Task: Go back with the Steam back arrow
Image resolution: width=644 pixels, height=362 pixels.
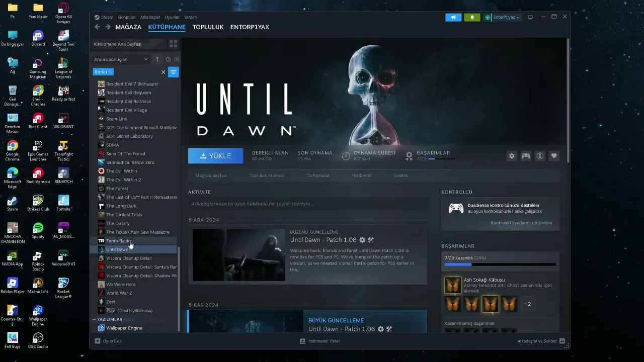Action: (98, 27)
